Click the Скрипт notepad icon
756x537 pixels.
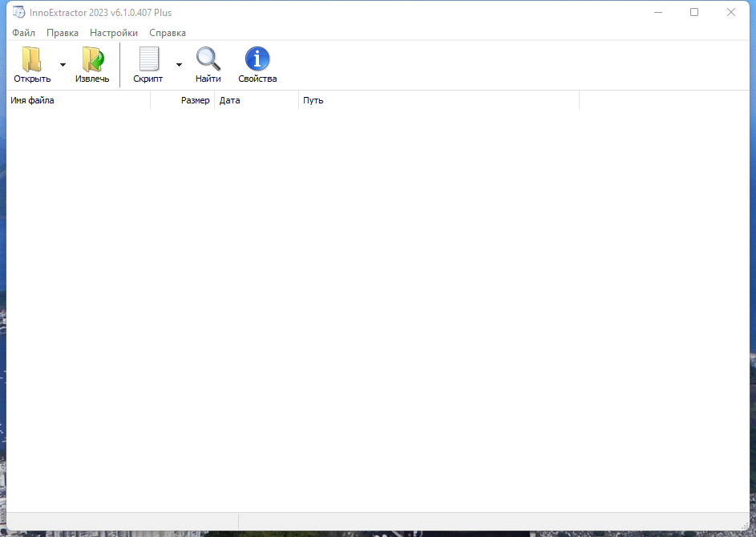(x=148, y=60)
